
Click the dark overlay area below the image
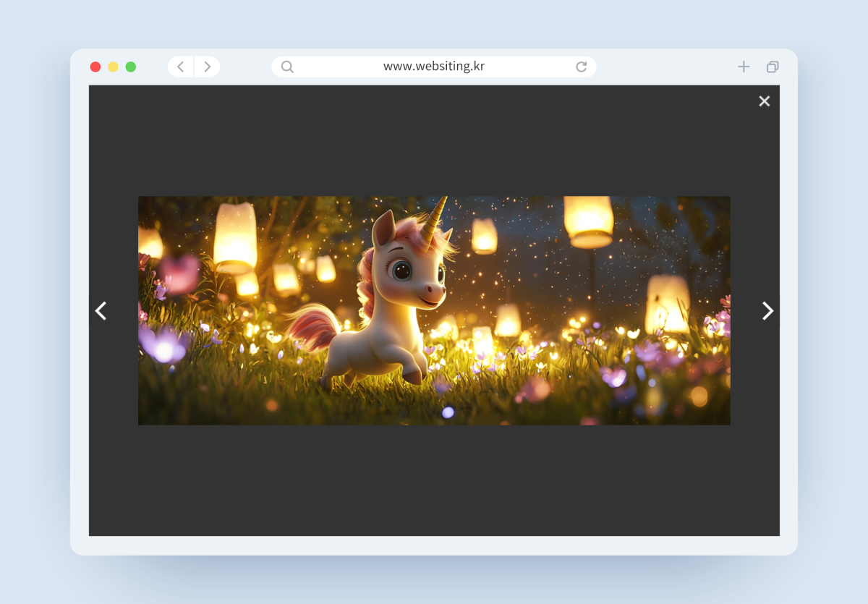coord(434,481)
